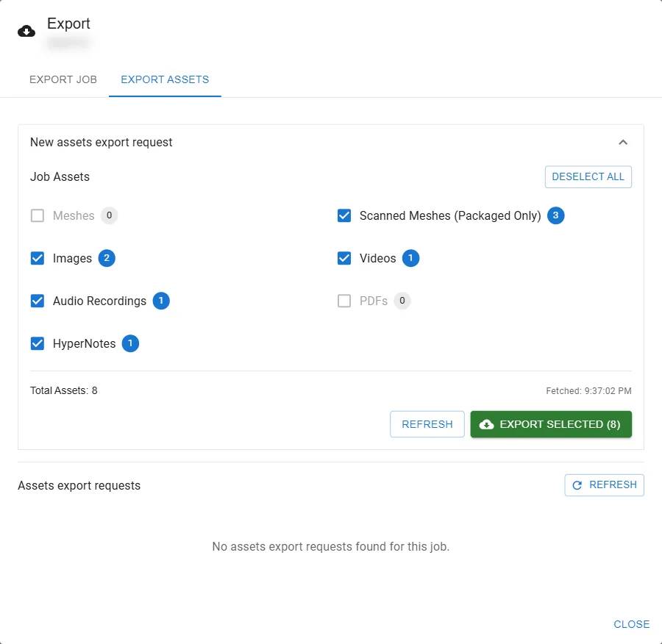This screenshot has width=662, height=644.
Task: Click the Export dialog title text
Action: tap(68, 24)
